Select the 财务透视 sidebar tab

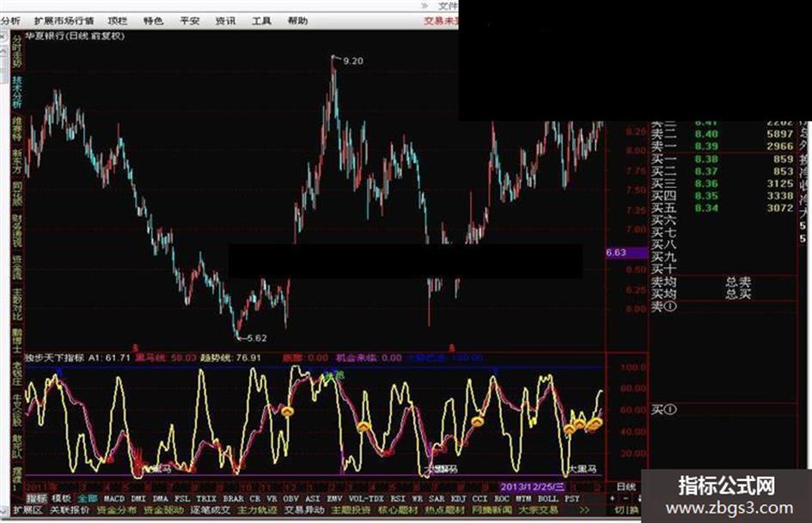[17, 231]
